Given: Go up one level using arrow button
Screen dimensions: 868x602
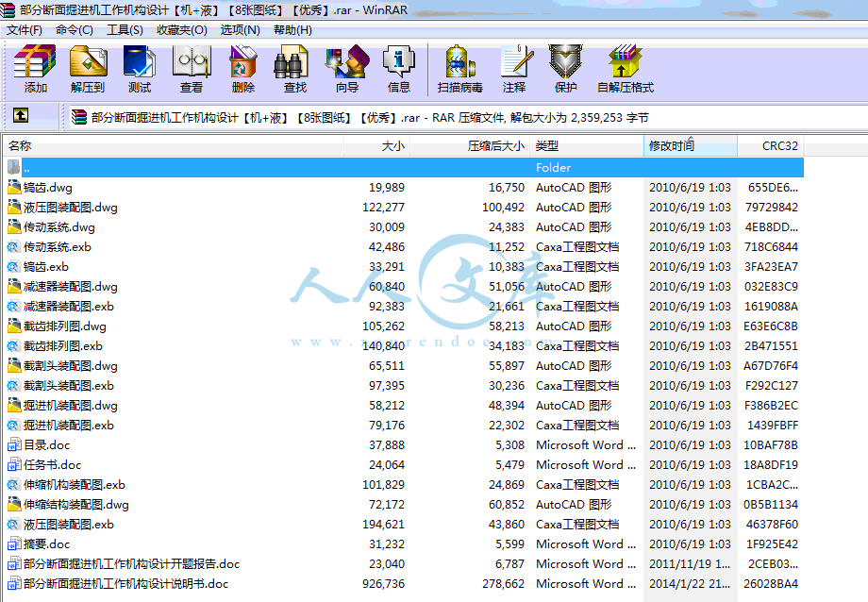Looking at the screenshot, I should click(x=21, y=115).
